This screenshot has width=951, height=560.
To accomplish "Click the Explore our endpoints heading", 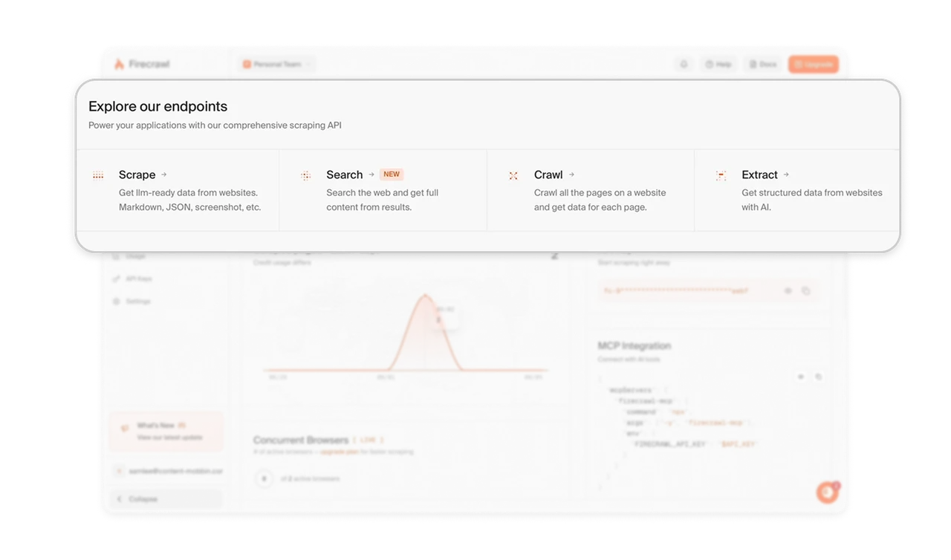I will (x=158, y=106).
